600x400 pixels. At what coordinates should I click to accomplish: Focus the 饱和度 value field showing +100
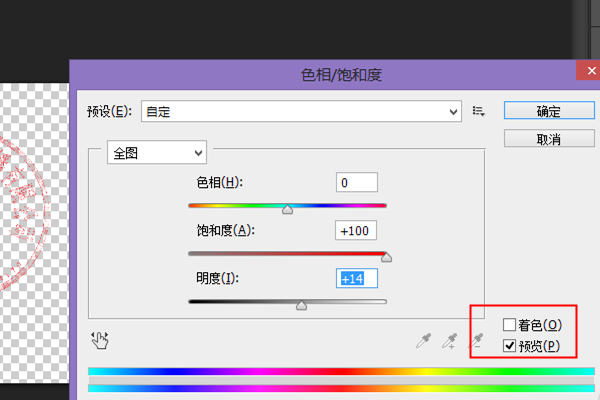[356, 230]
